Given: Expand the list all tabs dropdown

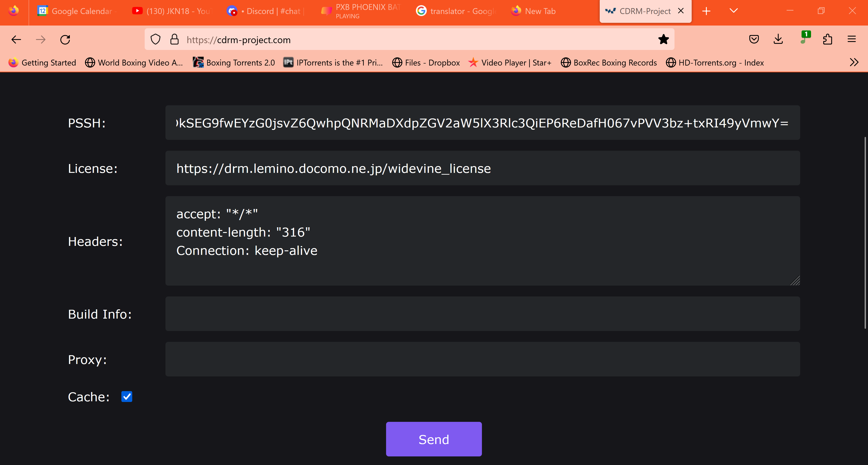Looking at the screenshot, I should tap(733, 11).
